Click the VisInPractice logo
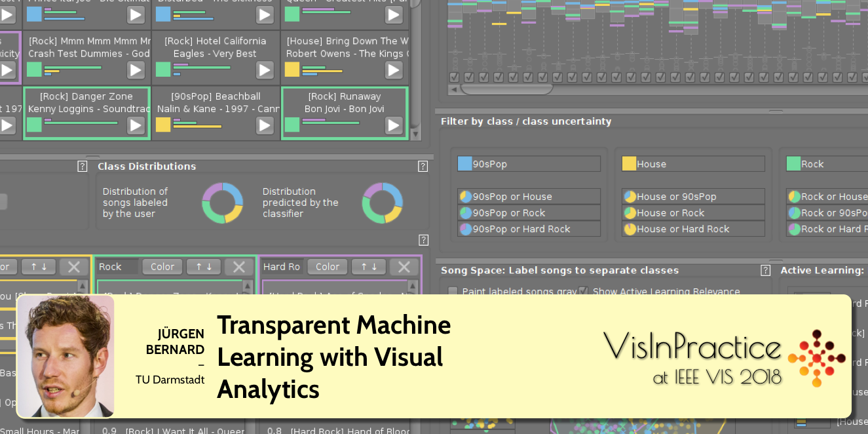 (x=724, y=358)
